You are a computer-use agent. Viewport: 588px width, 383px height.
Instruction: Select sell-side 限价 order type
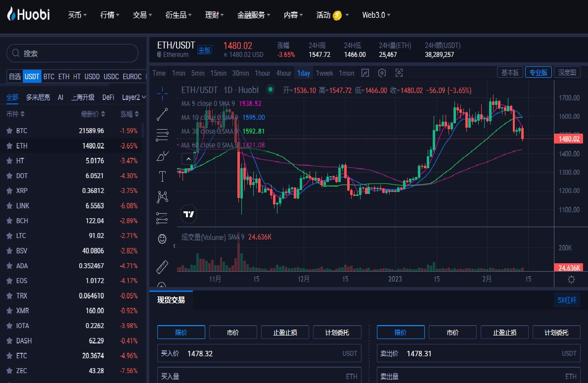click(x=401, y=333)
